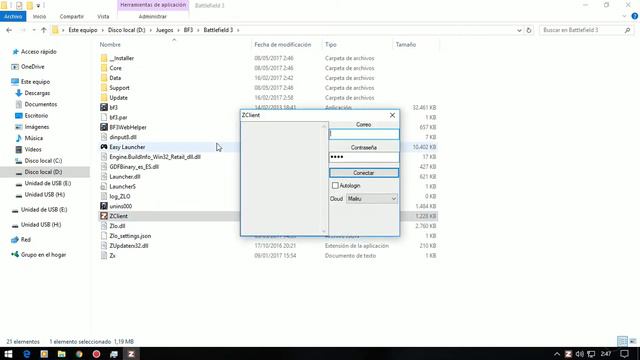Click the dinput8.dll file icon
The height and width of the screenshot is (360, 640).
pyautogui.click(x=104, y=137)
